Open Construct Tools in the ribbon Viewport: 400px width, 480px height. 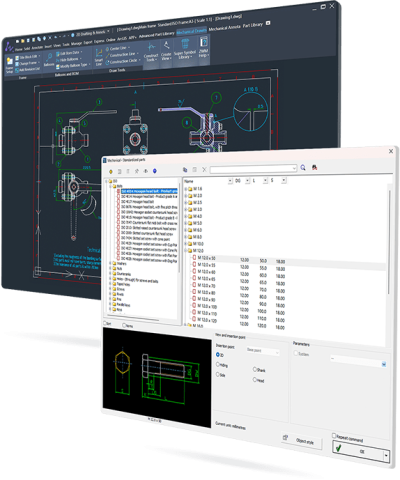coord(151,52)
